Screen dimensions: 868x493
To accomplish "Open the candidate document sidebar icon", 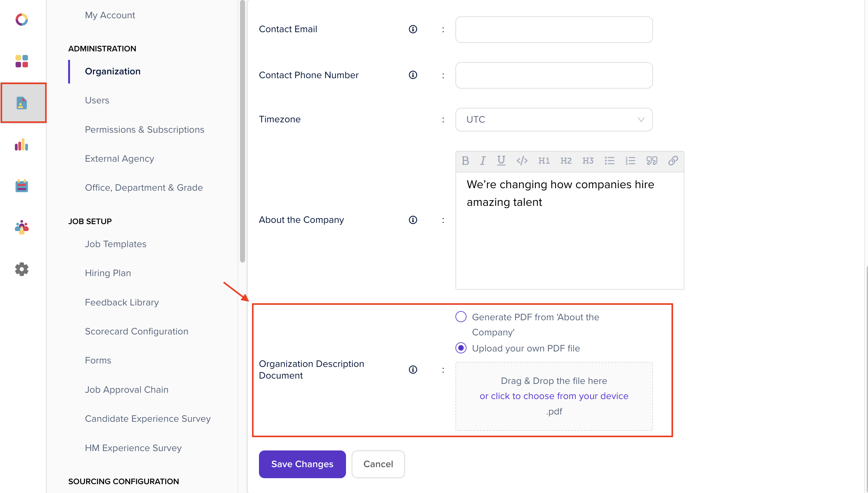I will click(x=22, y=103).
